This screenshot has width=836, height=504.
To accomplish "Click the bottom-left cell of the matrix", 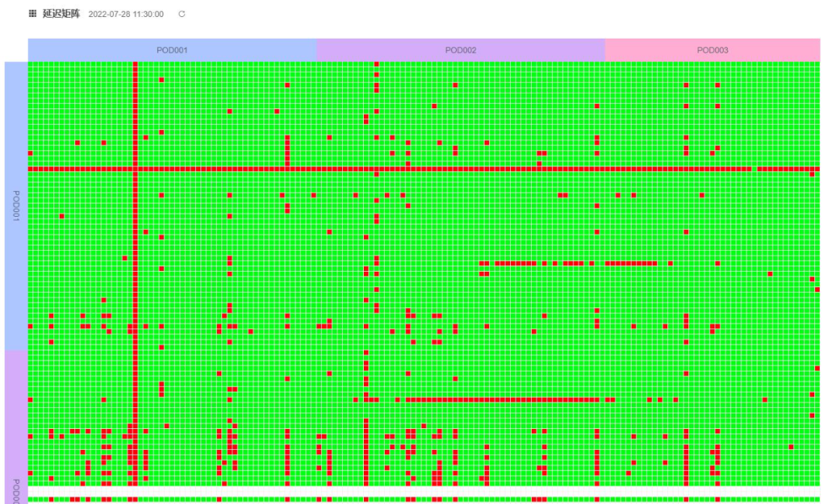I will [x=31, y=499].
